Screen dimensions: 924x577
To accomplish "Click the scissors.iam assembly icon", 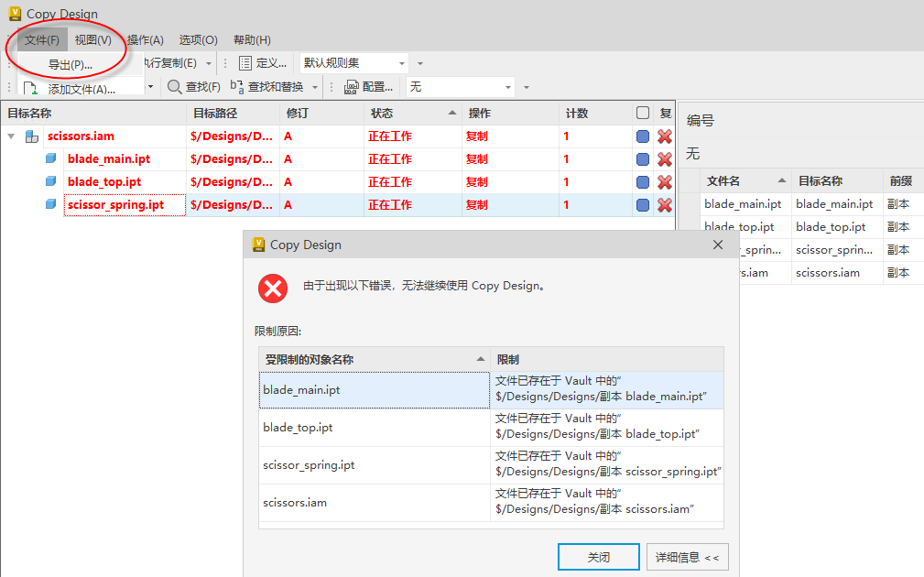I will click(x=32, y=136).
